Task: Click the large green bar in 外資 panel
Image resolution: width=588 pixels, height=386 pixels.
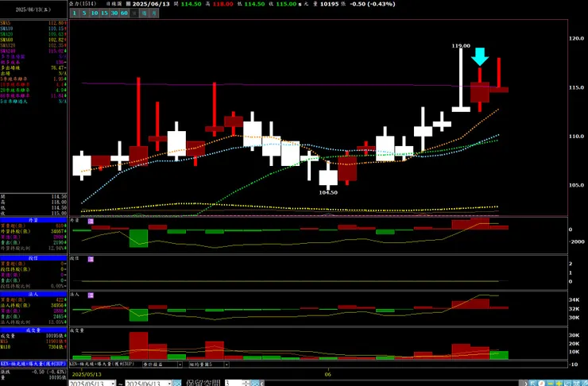Action: (139, 238)
